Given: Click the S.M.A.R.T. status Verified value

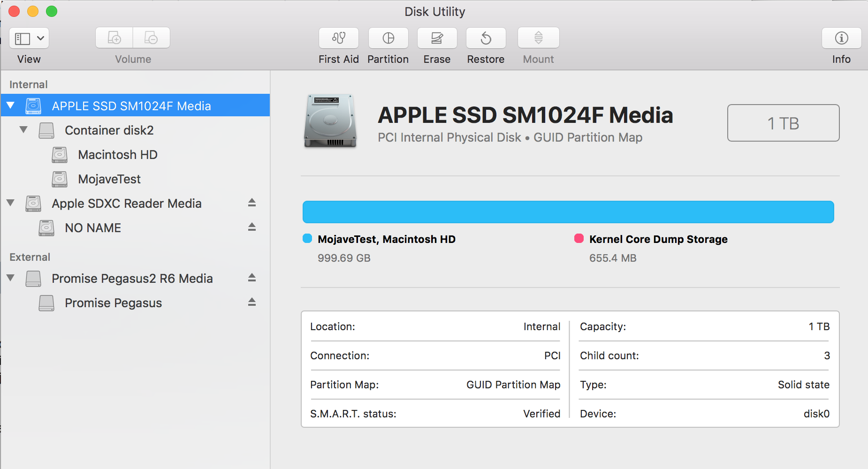Looking at the screenshot, I should (542, 414).
